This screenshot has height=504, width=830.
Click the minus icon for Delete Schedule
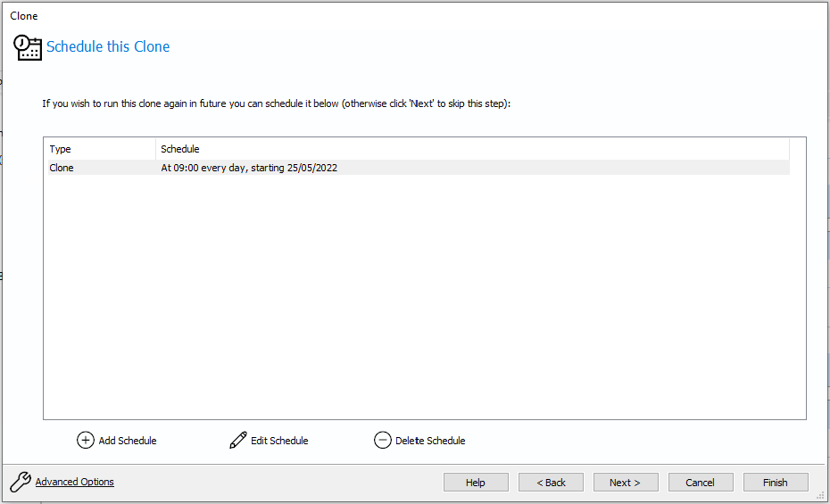pyautogui.click(x=383, y=440)
